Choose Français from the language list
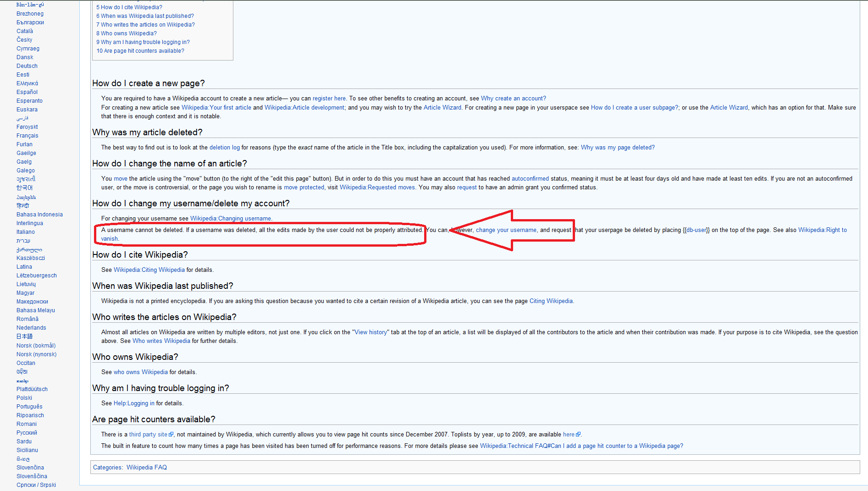 [x=28, y=136]
